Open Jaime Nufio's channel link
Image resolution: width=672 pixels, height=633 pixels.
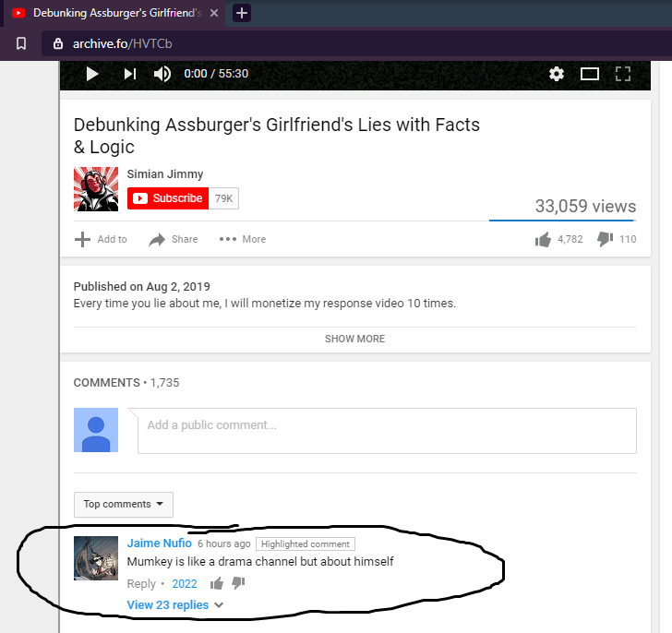160,543
